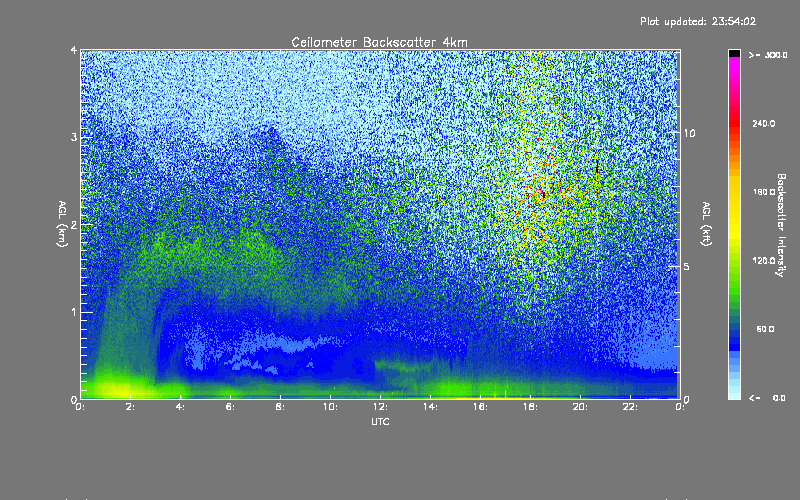Click the "AGL (km)" axis label
This screenshot has width=800, height=500.
62,224
